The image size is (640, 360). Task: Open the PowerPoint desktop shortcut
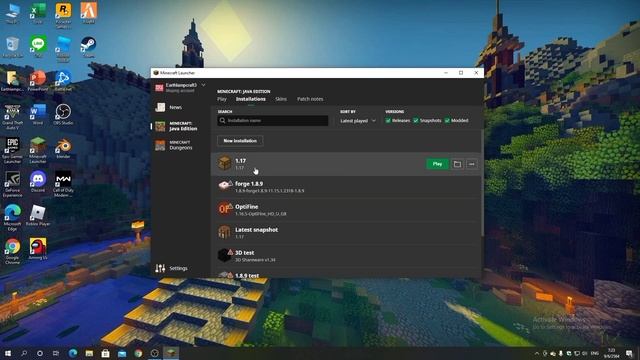[38, 80]
